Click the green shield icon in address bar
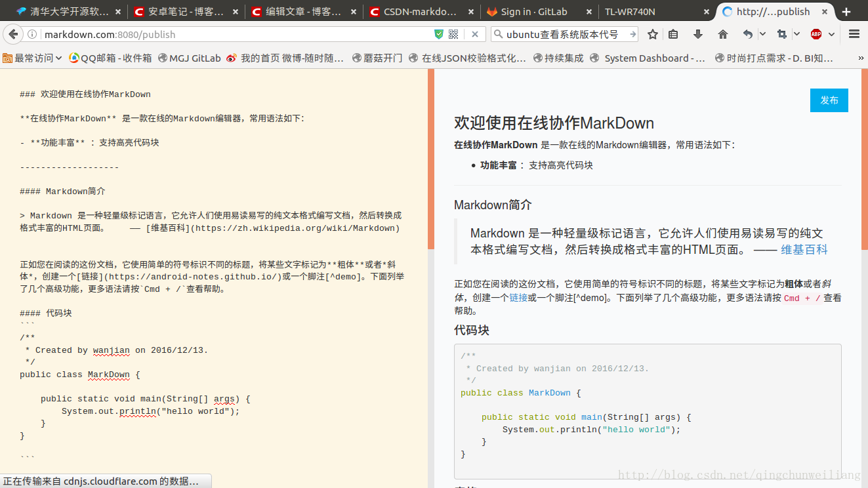Screen dimensions: 868x488 click(x=439, y=34)
